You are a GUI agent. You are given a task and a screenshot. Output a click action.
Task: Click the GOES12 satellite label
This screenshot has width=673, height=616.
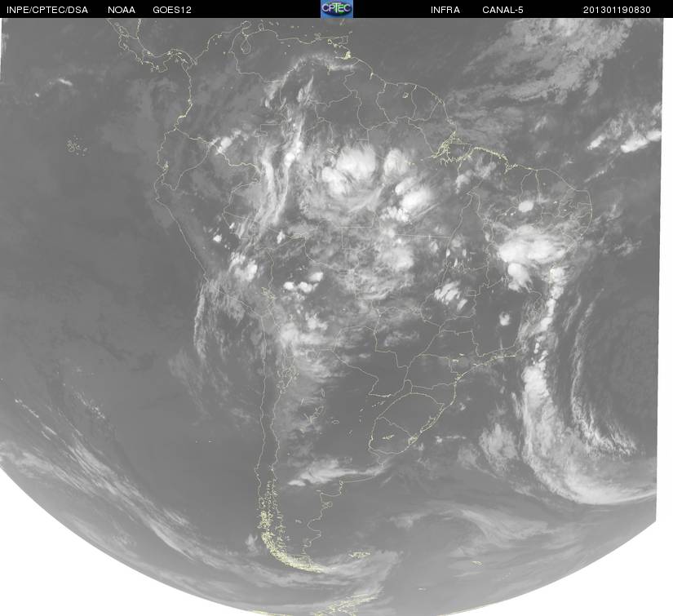tap(172, 10)
